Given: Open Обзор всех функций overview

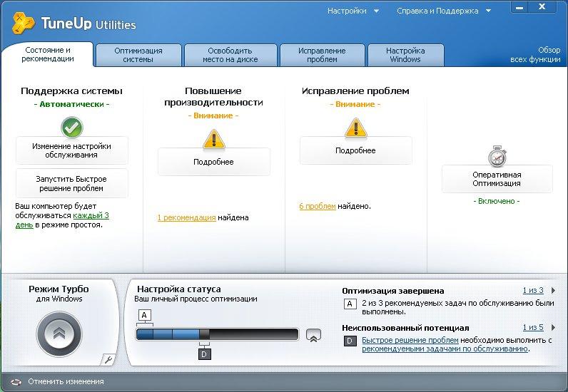Looking at the screenshot, I should (x=536, y=55).
